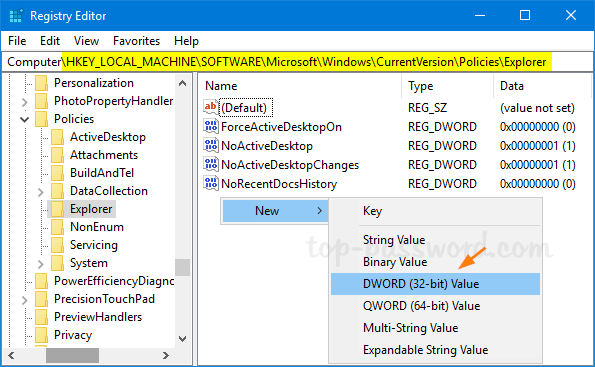Click the tree pane horizontal scroll right arrow
Viewport: 595px width, 367px height.
165,356
